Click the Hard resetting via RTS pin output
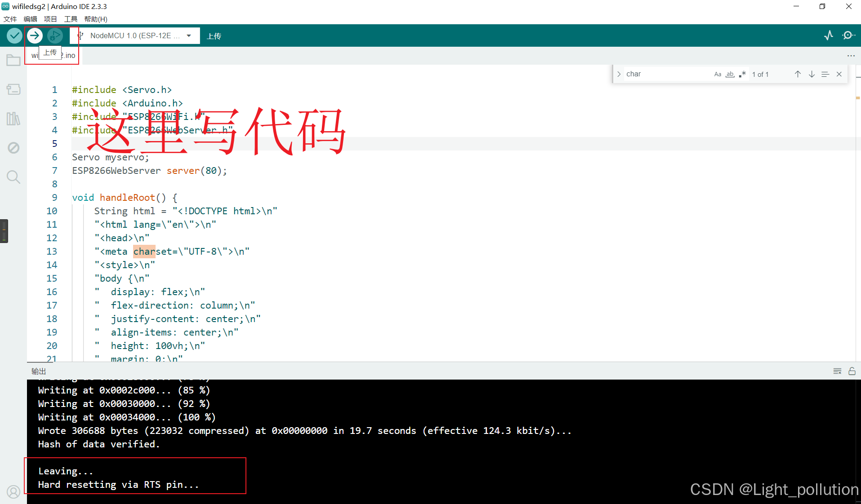The image size is (861, 504). pos(119,485)
